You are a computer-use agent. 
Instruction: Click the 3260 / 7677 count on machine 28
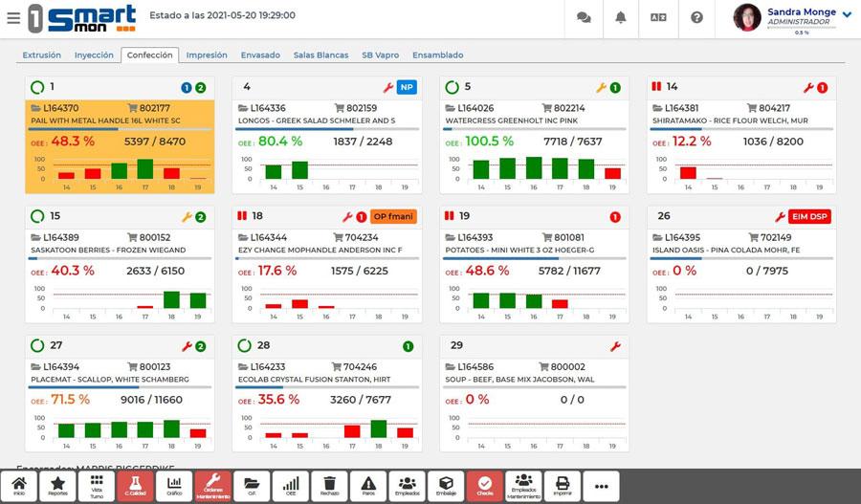[361, 400]
